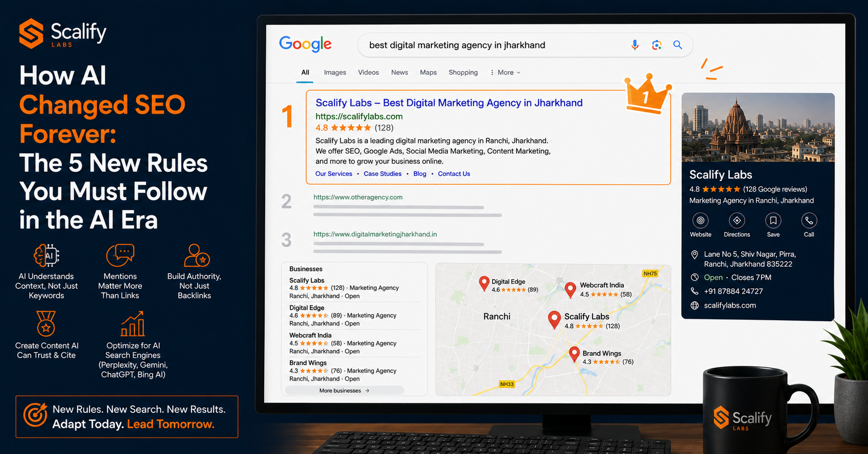The image size is (868, 454).
Task: Get Directions via the diamond icon
Action: point(737,220)
